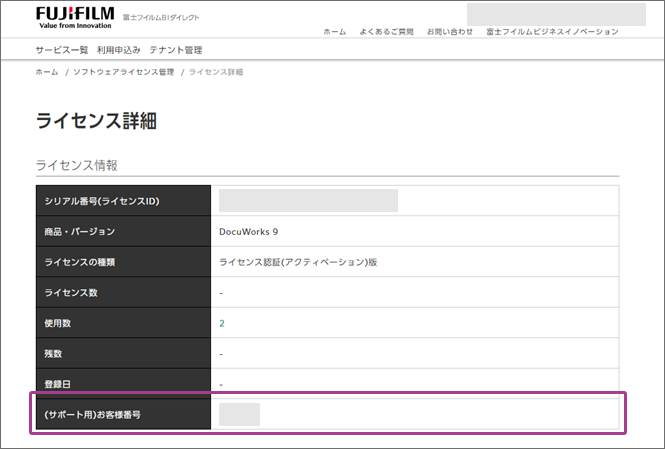Open the ホーム link in top navigation
The image size is (665, 449).
(335, 32)
